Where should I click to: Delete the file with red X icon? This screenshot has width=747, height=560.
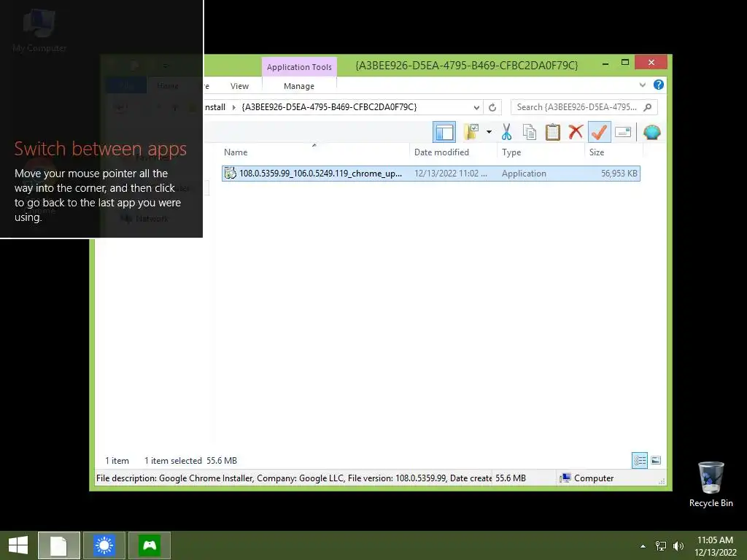pos(576,132)
